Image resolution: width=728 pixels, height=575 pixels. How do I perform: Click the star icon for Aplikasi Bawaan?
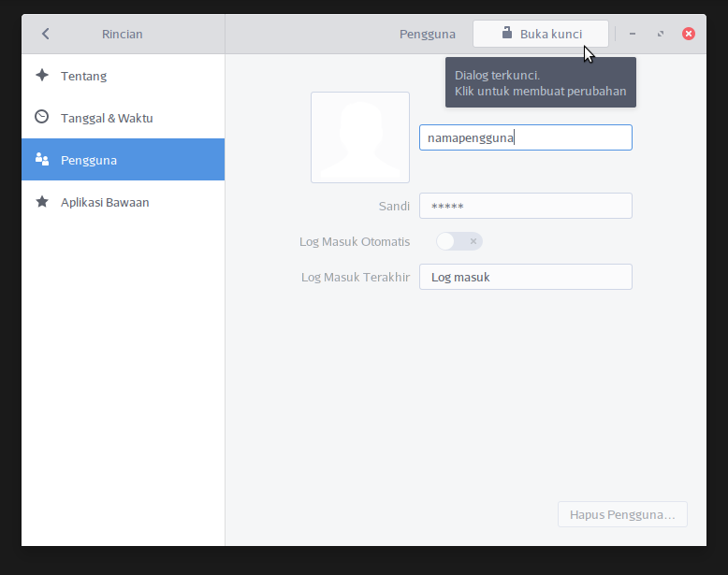pos(42,202)
